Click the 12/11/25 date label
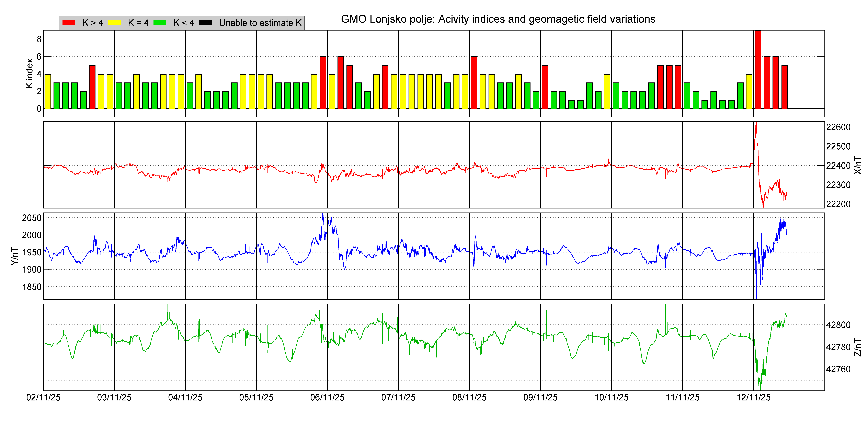Screen dimensions: 868x434 pyautogui.click(x=753, y=397)
